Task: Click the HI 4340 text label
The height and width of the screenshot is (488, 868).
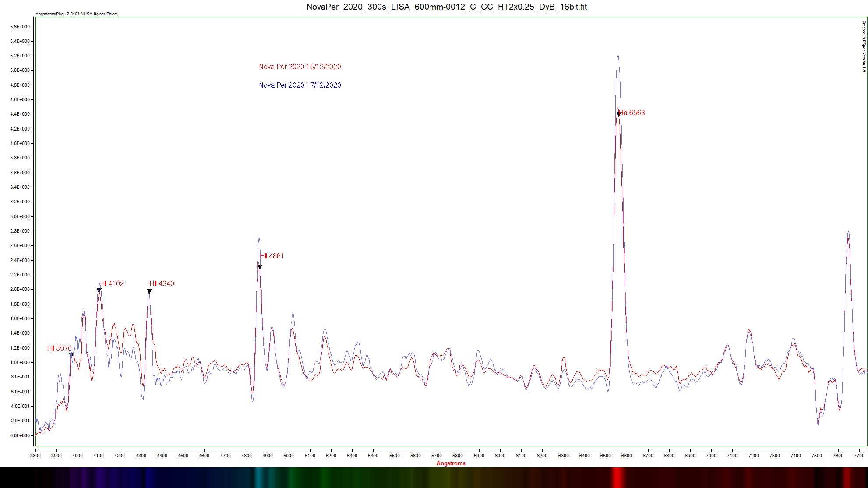Action: pos(162,284)
